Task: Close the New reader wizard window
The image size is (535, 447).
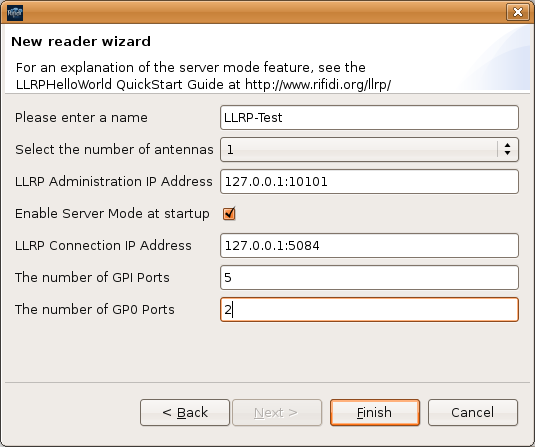Action: tap(518, 12)
